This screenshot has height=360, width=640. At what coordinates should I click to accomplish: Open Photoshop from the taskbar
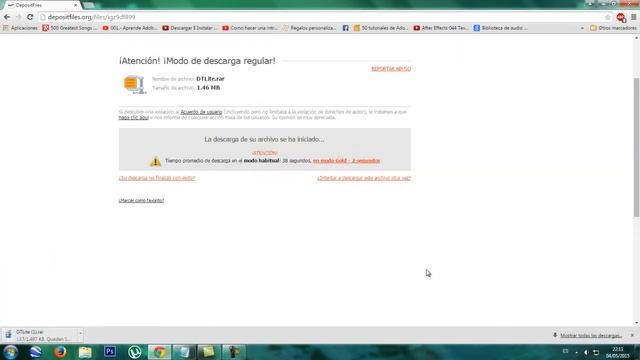(110, 352)
